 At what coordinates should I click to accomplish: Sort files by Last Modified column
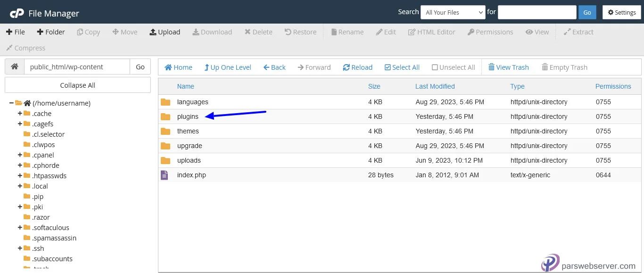(x=435, y=86)
